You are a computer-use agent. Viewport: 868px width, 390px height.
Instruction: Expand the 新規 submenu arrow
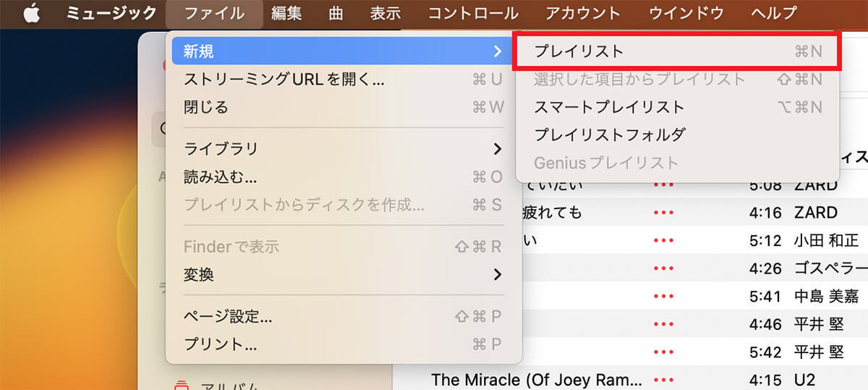click(497, 51)
